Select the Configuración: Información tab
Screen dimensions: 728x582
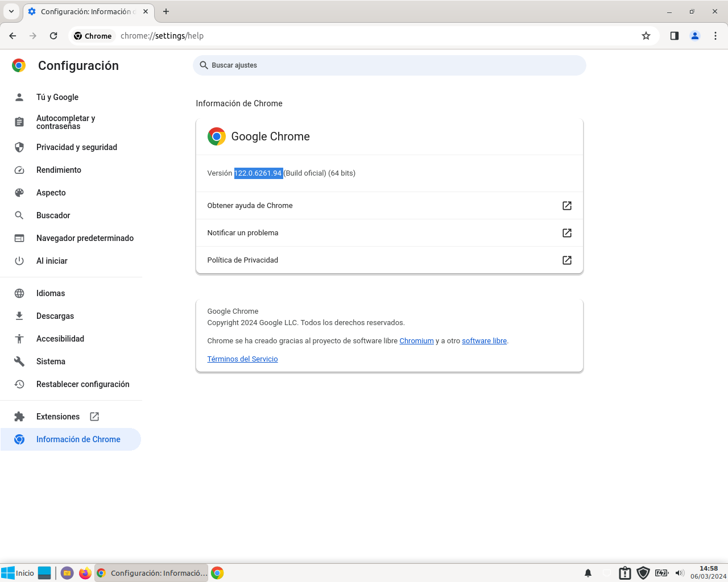(89, 11)
